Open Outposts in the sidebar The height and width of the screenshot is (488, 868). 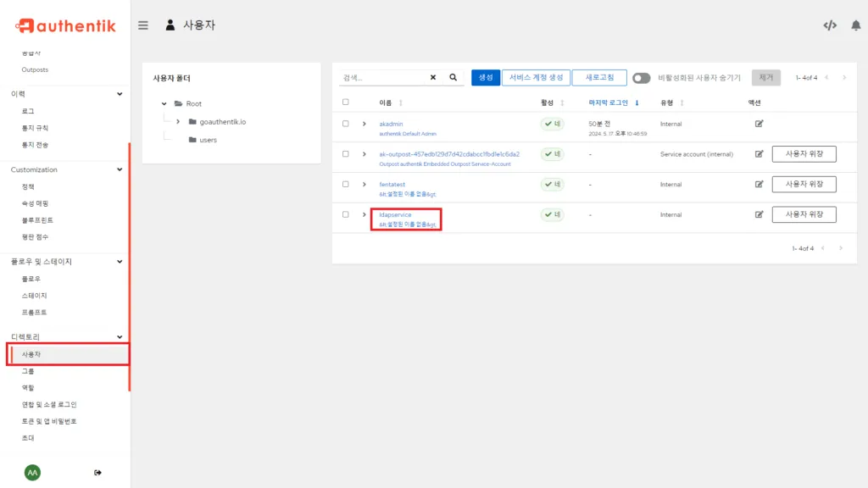click(35, 69)
